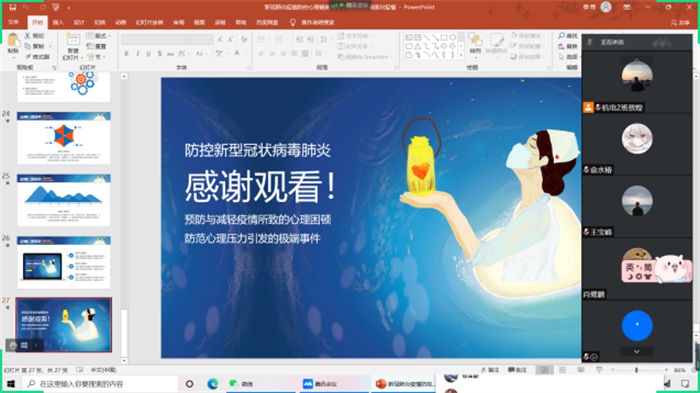Click the Reset (重置) slide button
Image resolution: width=700 pixels, height=393 pixels.
tap(97, 46)
